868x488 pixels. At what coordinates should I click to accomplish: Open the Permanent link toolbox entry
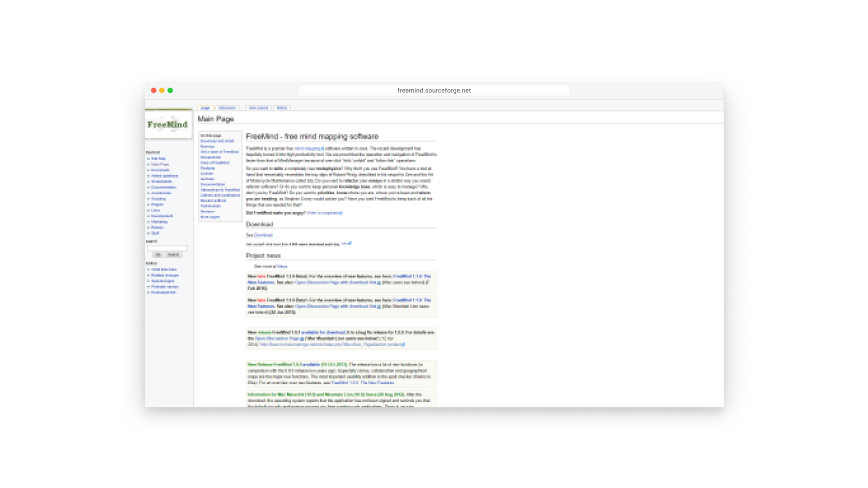pos(163,292)
